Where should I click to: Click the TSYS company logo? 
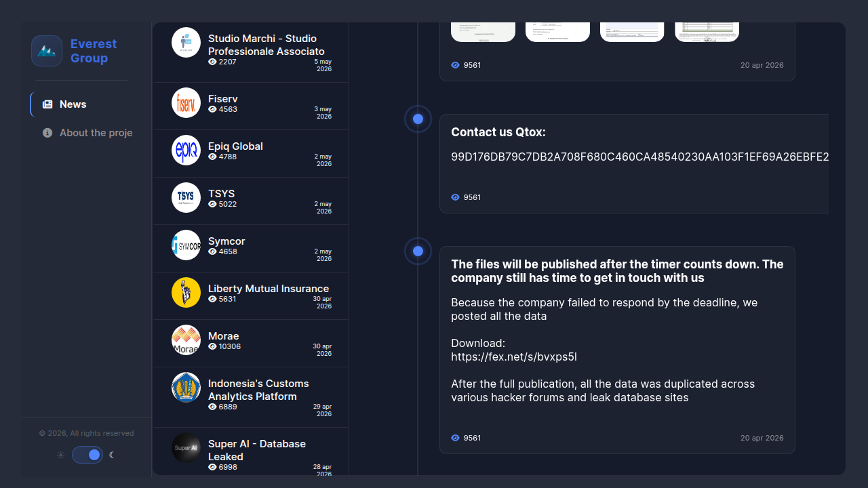pyautogui.click(x=186, y=198)
